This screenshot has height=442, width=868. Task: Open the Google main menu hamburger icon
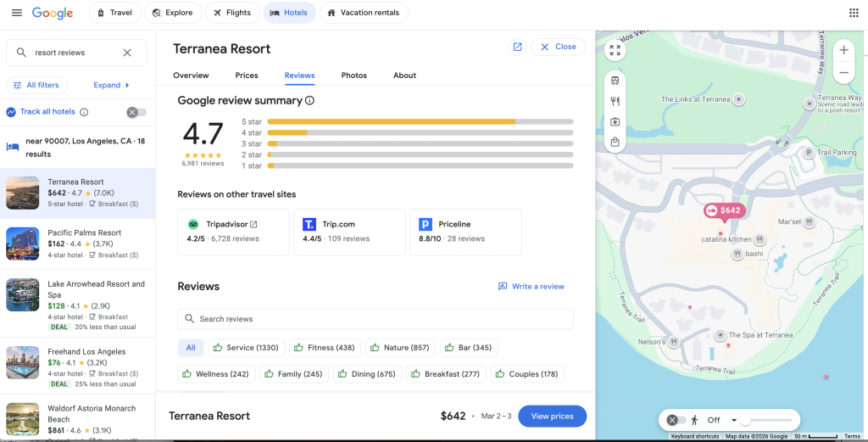[17, 13]
